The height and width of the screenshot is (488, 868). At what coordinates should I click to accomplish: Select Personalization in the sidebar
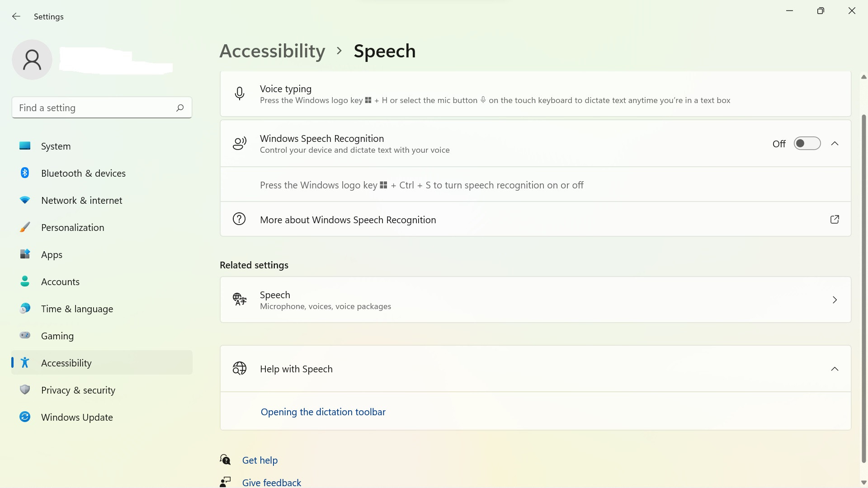pyautogui.click(x=102, y=227)
